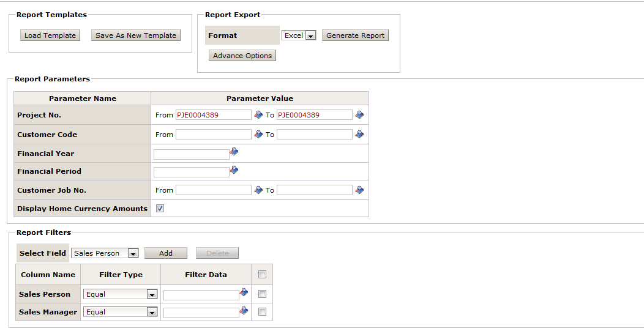
Task: Click the Column Name header
Action: [48, 275]
